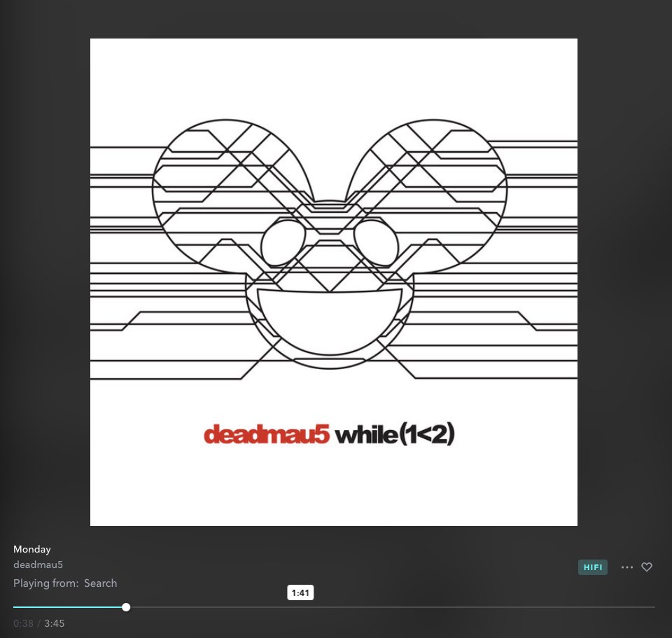Open the three-dot more options menu
Screen dimensions: 672x638
[626, 567]
